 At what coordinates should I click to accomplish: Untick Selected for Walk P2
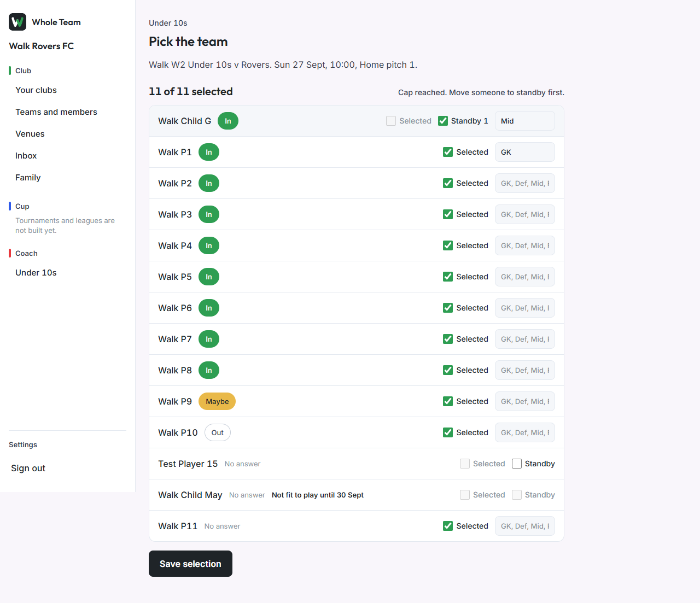448,183
